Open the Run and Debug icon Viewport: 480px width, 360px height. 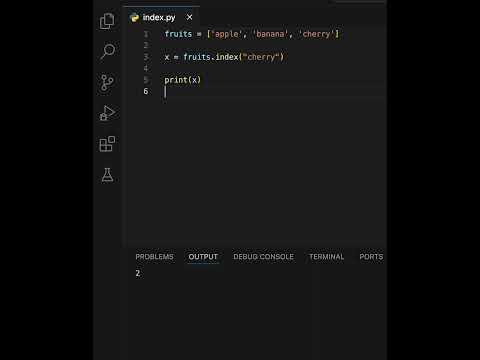(x=107, y=113)
